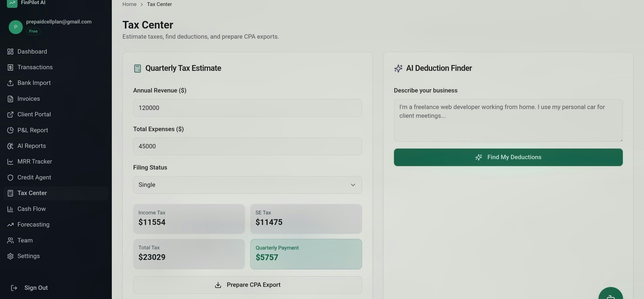Click the AI Reports brain icon
Image resolution: width=644 pixels, height=299 pixels.
(x=10, y=146)
